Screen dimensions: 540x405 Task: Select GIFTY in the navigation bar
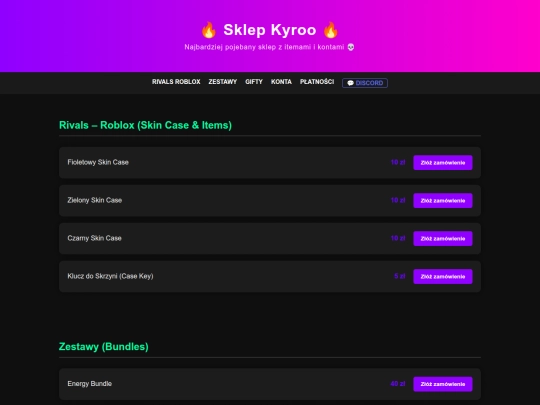click(254, 82)
